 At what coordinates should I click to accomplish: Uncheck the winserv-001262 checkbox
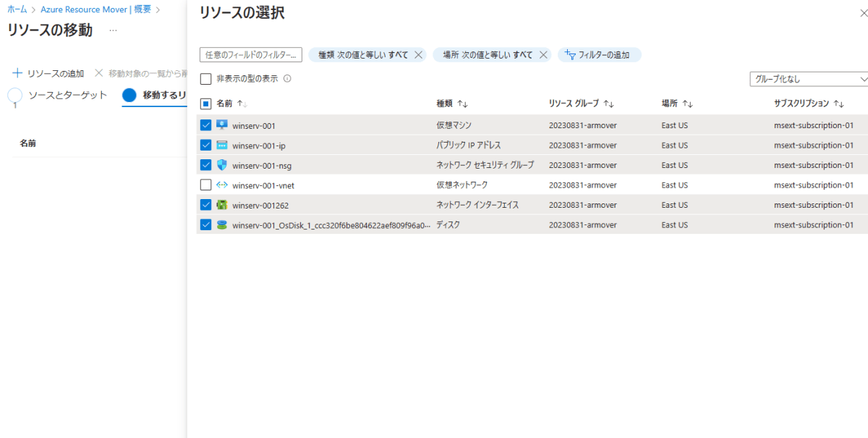click(206, 205)
